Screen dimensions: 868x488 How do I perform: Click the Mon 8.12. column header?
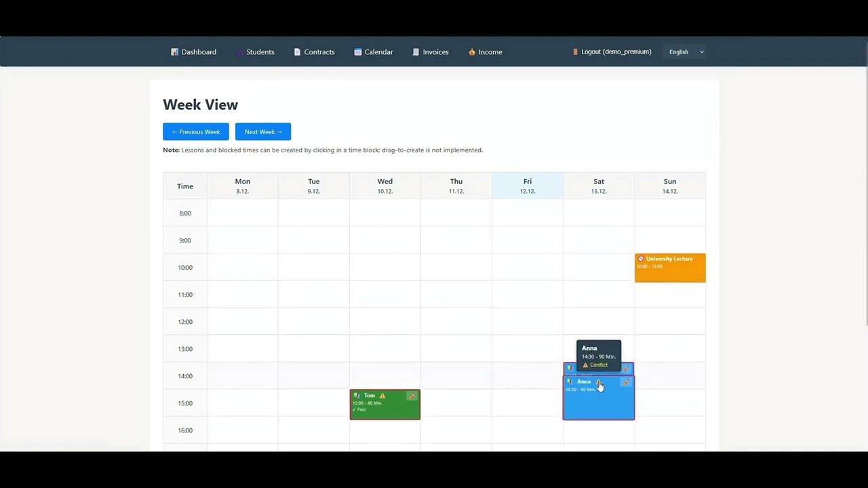click(x=243, y=186)
